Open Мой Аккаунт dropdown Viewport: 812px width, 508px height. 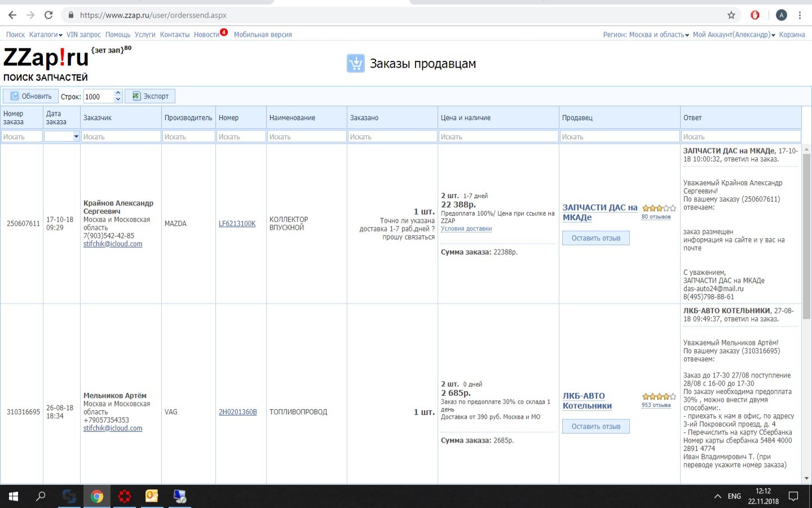click(x=734, y=34)
